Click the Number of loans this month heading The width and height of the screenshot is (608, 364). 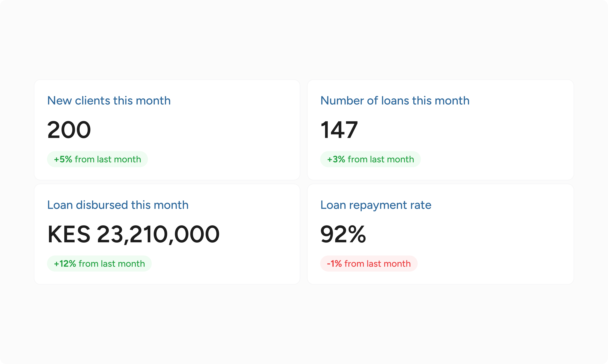pyautogui.click(x=395, y=100)
